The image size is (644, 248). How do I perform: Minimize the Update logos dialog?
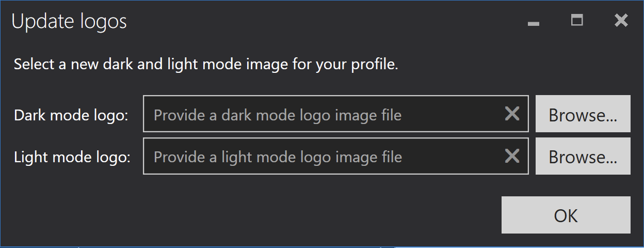click(x=534, y=22)
